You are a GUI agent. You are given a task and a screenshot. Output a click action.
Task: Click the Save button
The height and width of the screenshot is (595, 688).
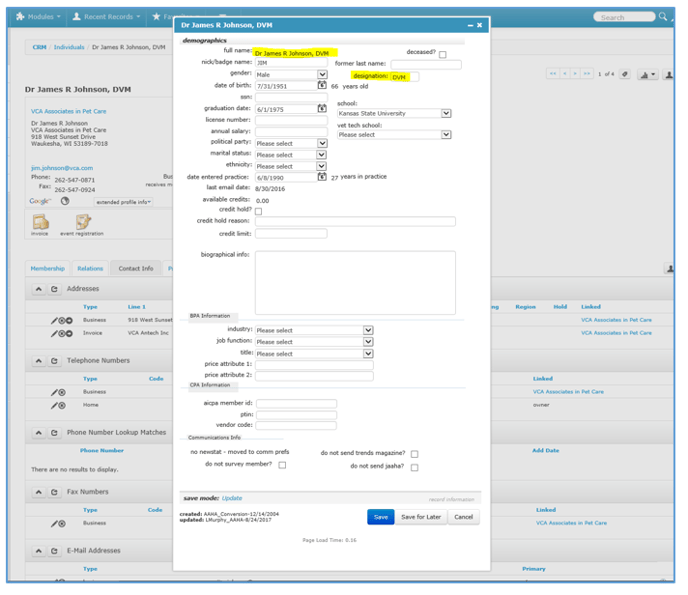pos(380,517)
